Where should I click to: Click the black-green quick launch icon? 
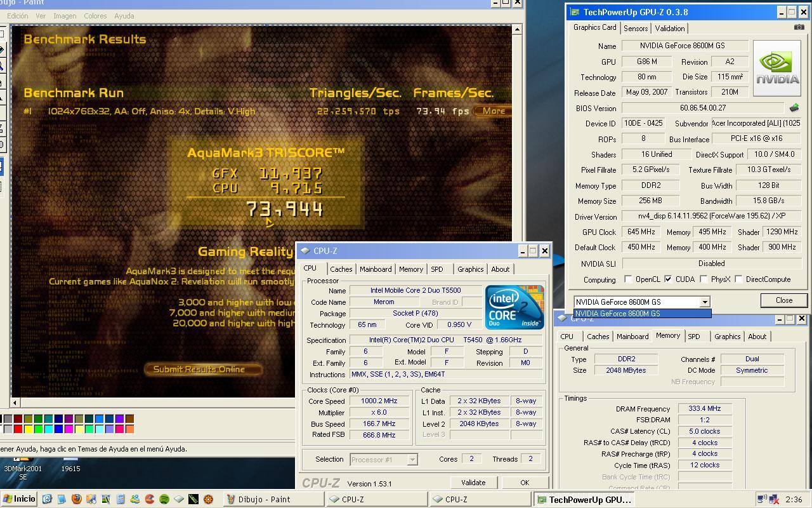tap(193, 499)
